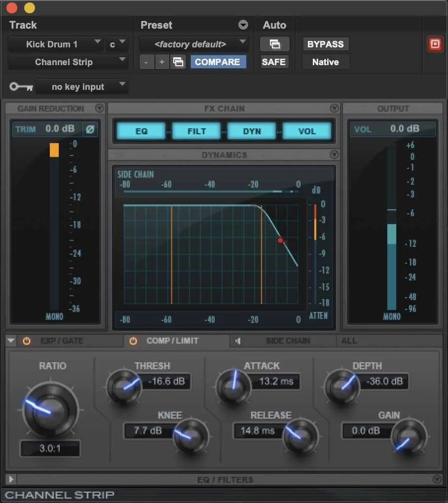448x503 pixels.
Task: Select the ALL tab
Action: [349, 341]
